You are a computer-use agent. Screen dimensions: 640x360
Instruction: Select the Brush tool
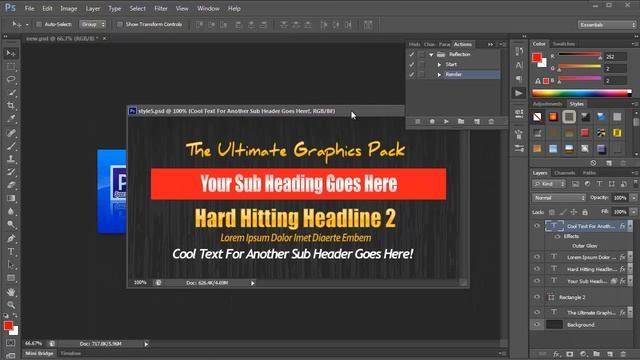tap(11, 146)
